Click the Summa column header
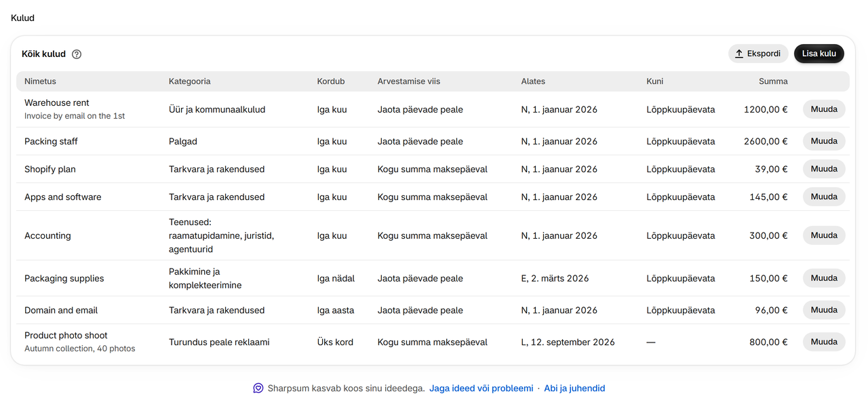Viewport: 868px width, 411px height. click(773, 81)
